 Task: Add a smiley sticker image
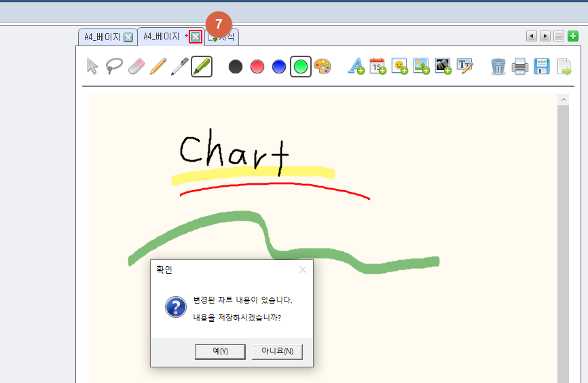[x=399, y=66]
